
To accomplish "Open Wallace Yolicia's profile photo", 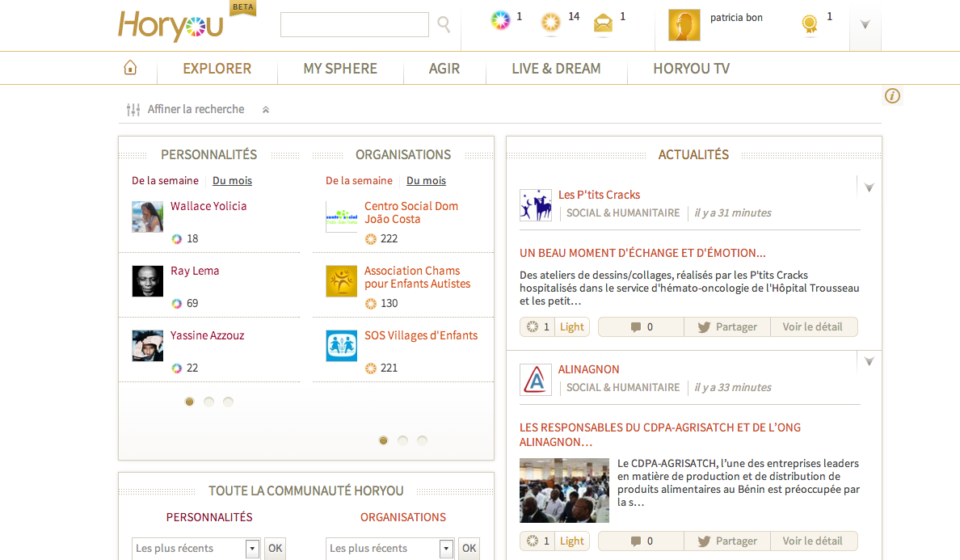I will pos(148,217).
